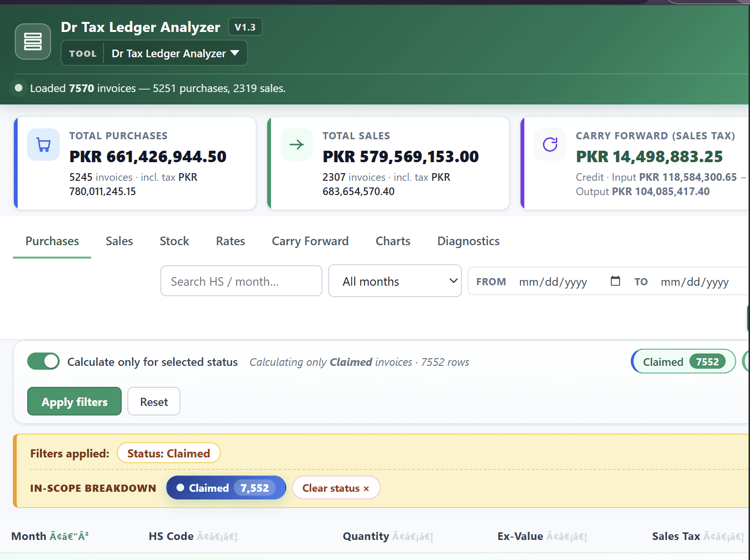
Task: Click the arrow icon in Total Sales card
Action: click(297, 145)
